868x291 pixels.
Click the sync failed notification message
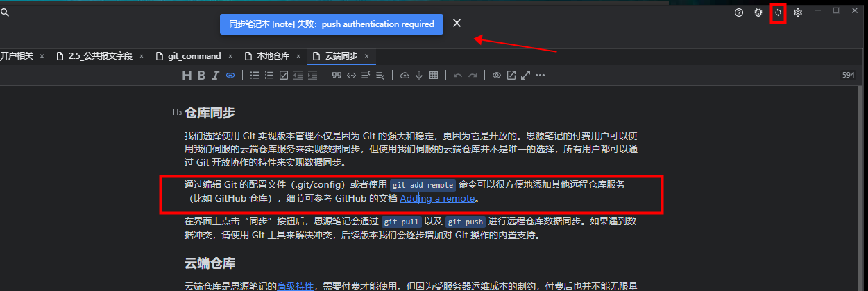332,24
